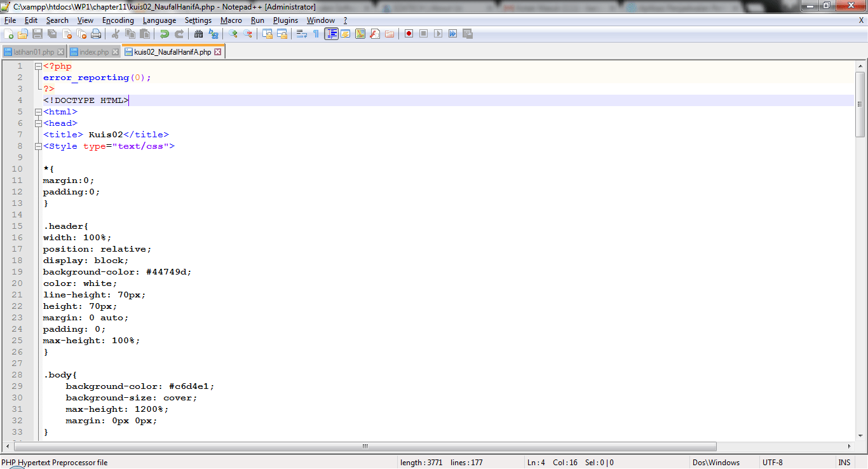Click the Redo toolbar icon
The image size is (868, 469).
179,34
